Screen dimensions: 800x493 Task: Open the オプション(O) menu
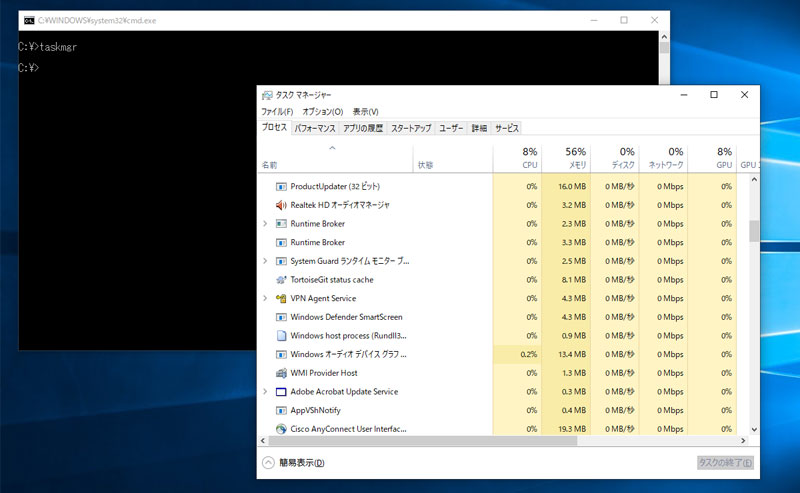click(x=322, y=112)
